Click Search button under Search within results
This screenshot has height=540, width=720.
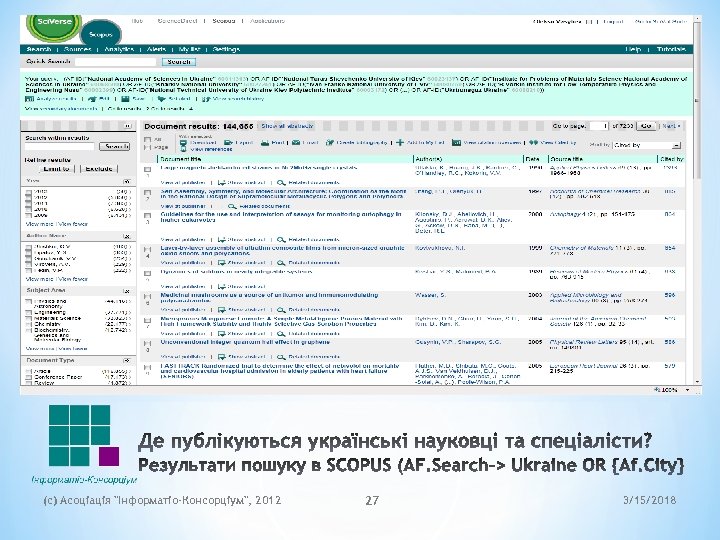[x=115, y=146]
